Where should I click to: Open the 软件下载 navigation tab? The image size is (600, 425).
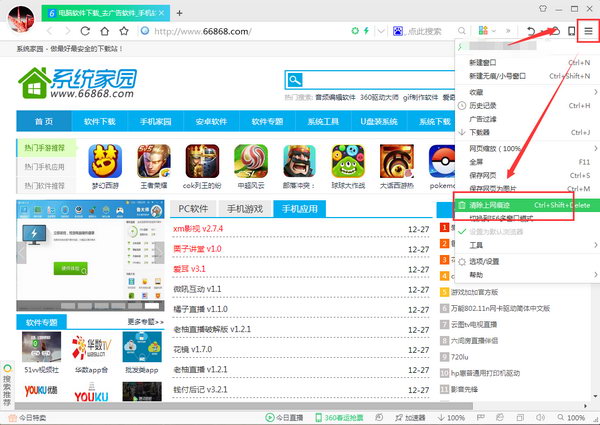click(x=99, y=121)
